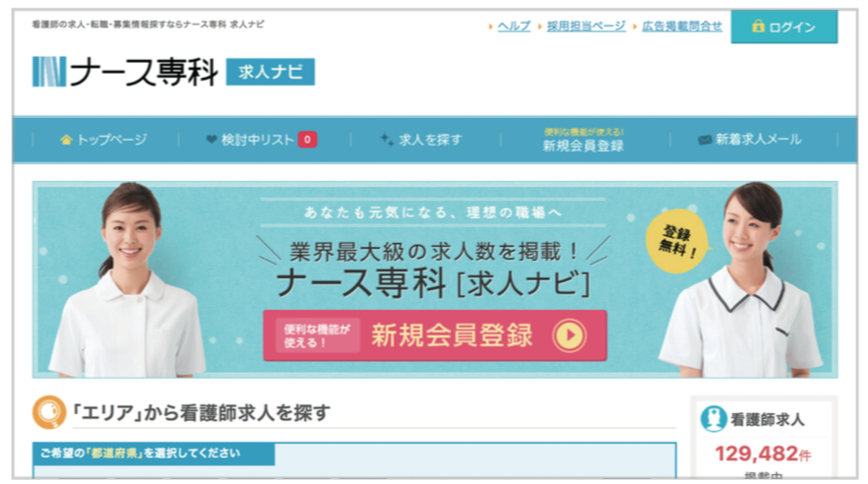868x484 pixels.
Task: Click the house icon beside トップページ
Action: (x=67, y=140)
